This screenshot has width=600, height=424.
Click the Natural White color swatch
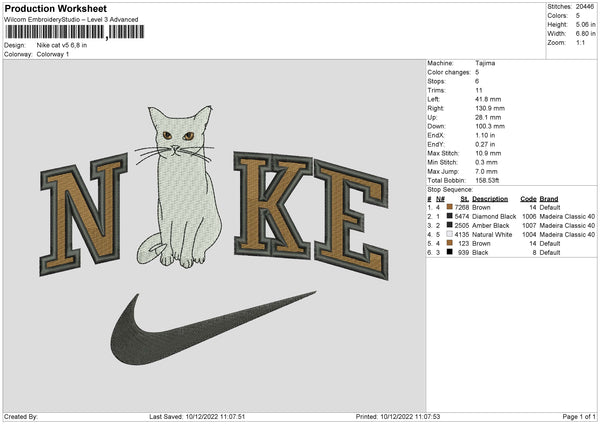pos(449,234)
